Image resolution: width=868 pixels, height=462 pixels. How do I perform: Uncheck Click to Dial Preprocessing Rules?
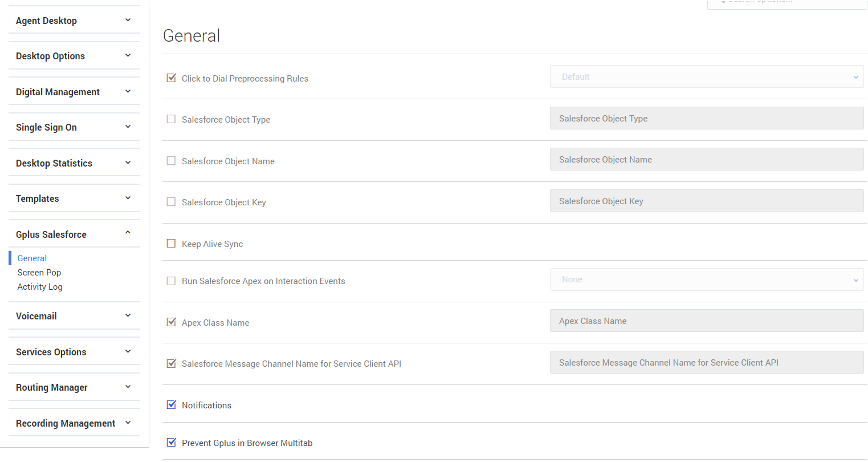tap(171, 78)
